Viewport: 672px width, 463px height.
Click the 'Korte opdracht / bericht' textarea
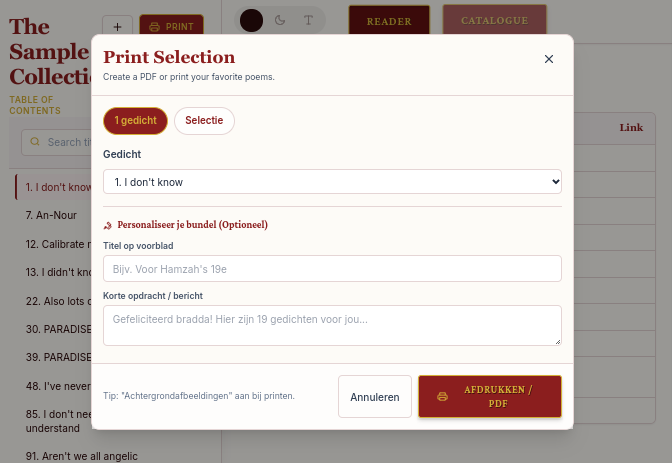(x=332, y=325)
